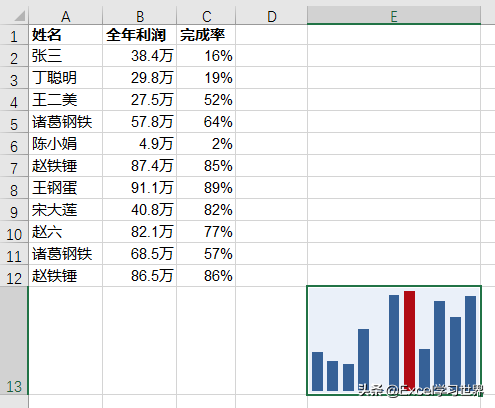Select row 1 header
Screen dimensions: 495x408
[14, 35]
